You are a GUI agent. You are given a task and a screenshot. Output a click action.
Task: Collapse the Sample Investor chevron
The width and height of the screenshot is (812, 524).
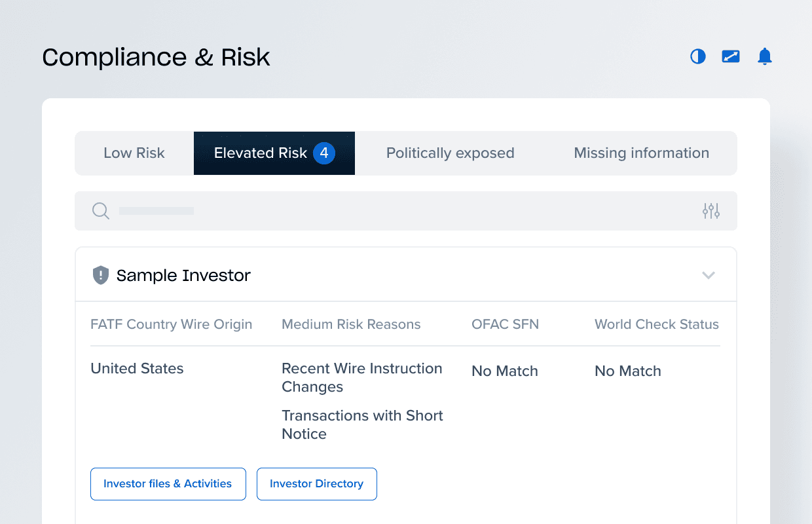pos(708,275)
